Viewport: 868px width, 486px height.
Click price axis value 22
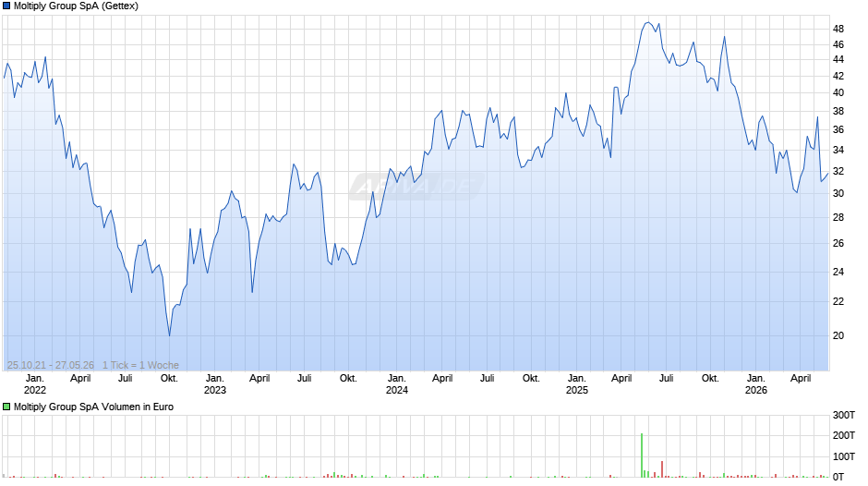pyautogui.click(x=838, y=301)
